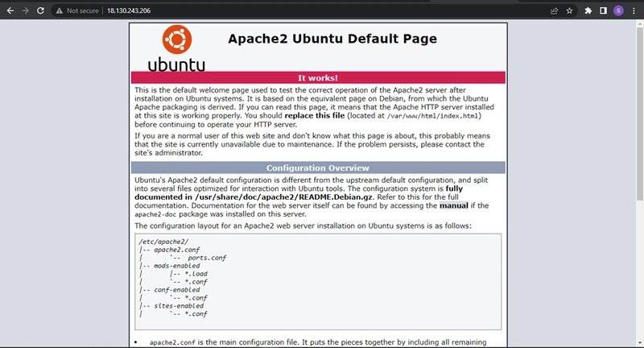Open Chrome three-dot menu
Screen dimensions: 644x348
(x=634, y=10)
